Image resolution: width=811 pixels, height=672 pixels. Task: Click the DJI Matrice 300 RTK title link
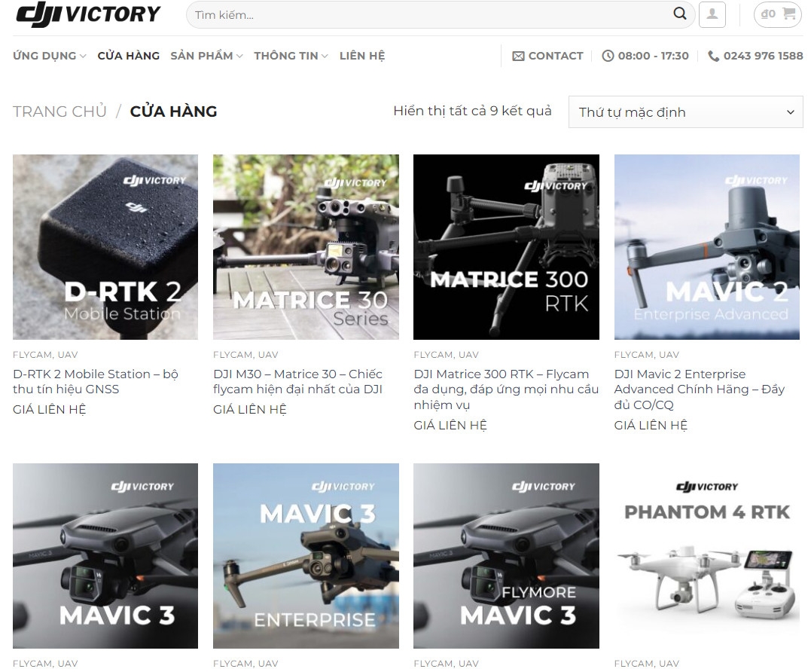[x=506, y=389]
